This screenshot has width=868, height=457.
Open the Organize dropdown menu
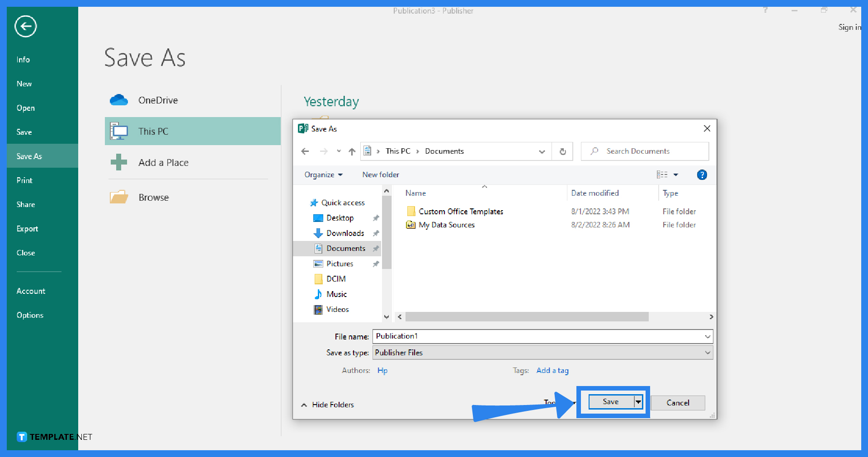click(323, 175)
